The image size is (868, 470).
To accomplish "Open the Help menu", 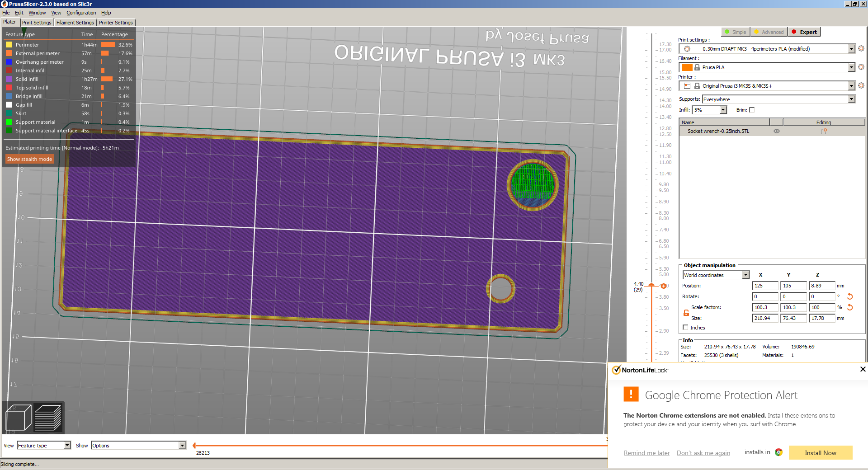I will 106,13.
